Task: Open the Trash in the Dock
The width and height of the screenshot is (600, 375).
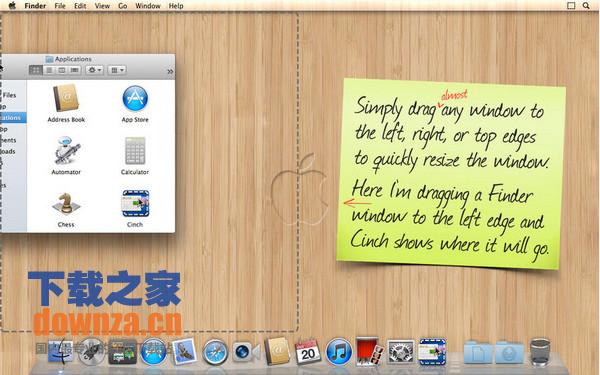Action: click(540, 352)
